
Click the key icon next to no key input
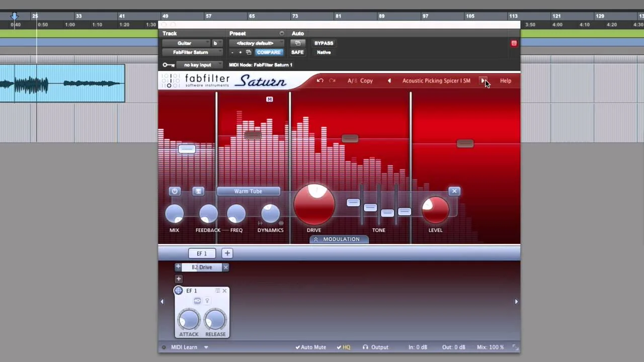click(168, 64)
